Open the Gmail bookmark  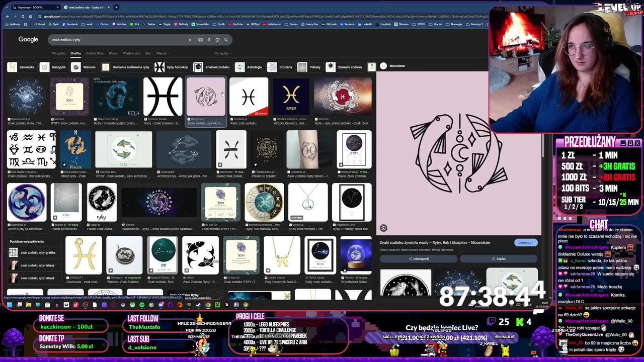tap(39, 24)
